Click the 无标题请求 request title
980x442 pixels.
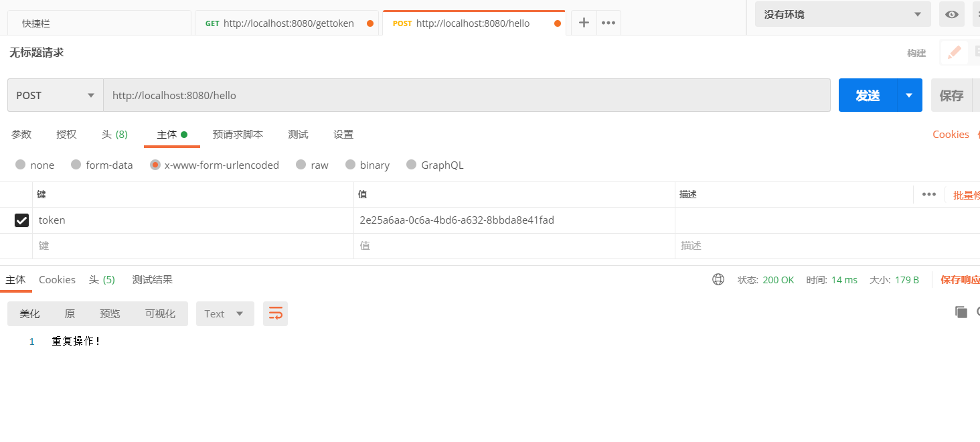[36, 52]
